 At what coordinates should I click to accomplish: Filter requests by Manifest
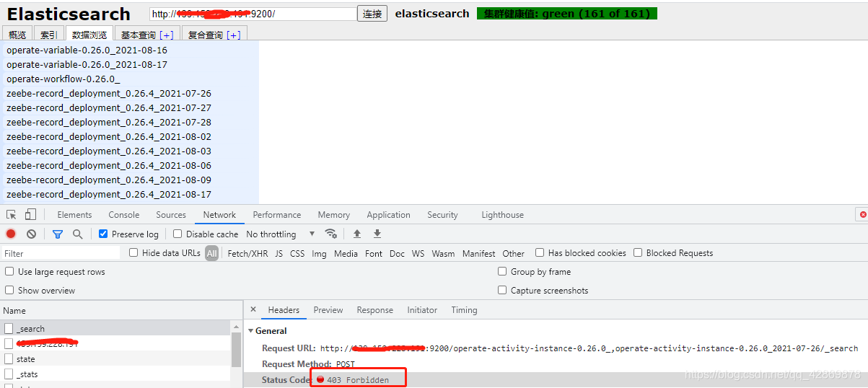point(478,254)
